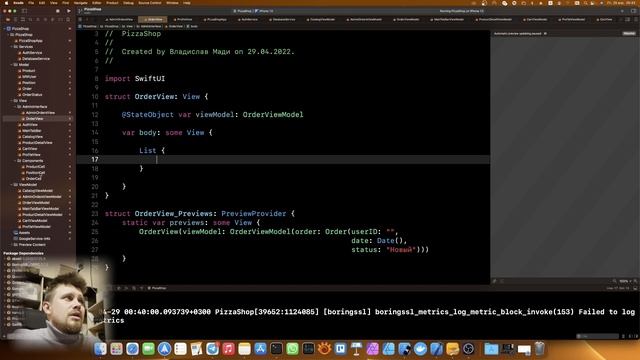Select MainTabBar file in navigator
The width and height of the screenshot is (640, 360).
32,131
